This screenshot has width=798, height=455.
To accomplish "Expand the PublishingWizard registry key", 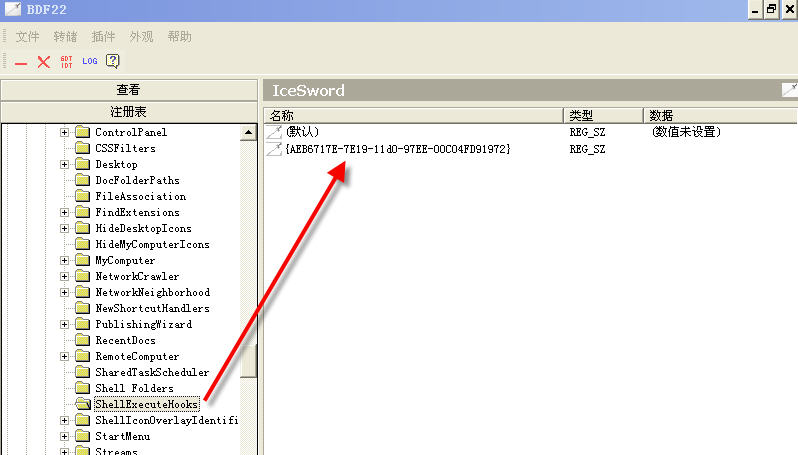I will [x=64, y=324].
